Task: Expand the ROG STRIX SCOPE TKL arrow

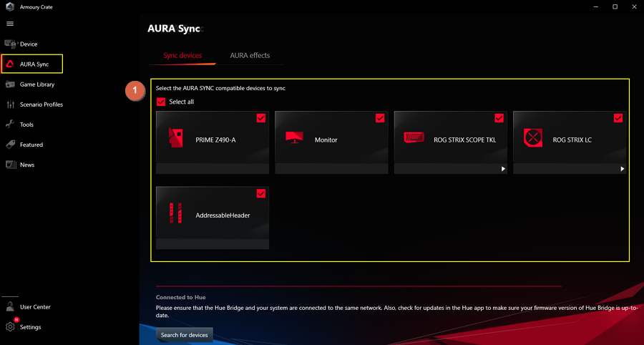Action: (x=503, y=169)
